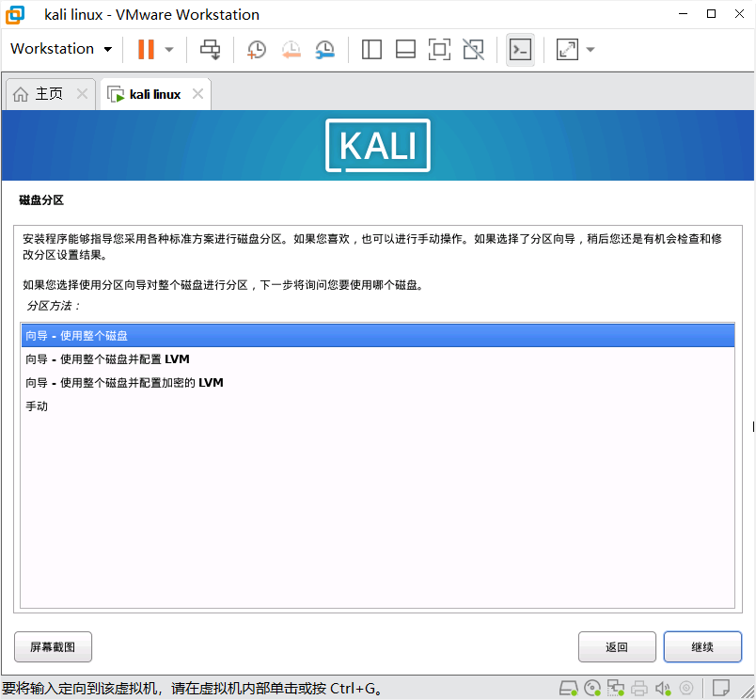The height and width of the screenshot is (700, 756).
Task: Toggle the library sidebar view
Action: (371, 49)
